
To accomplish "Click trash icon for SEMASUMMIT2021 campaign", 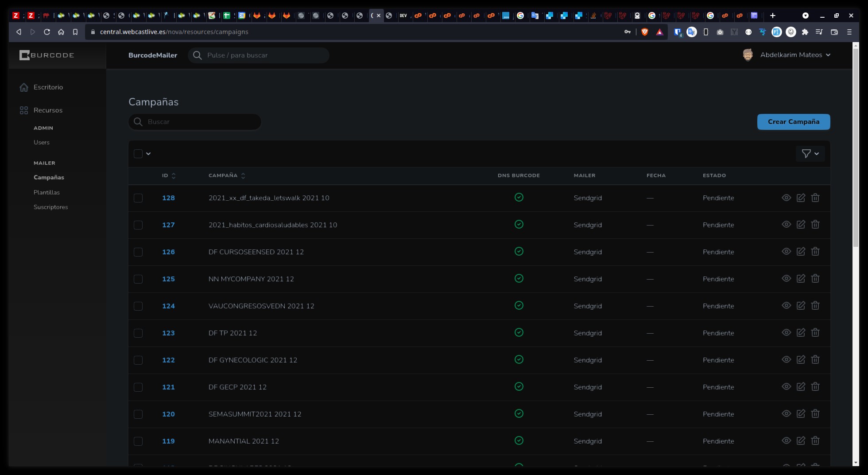I will (x=815, y=414).
